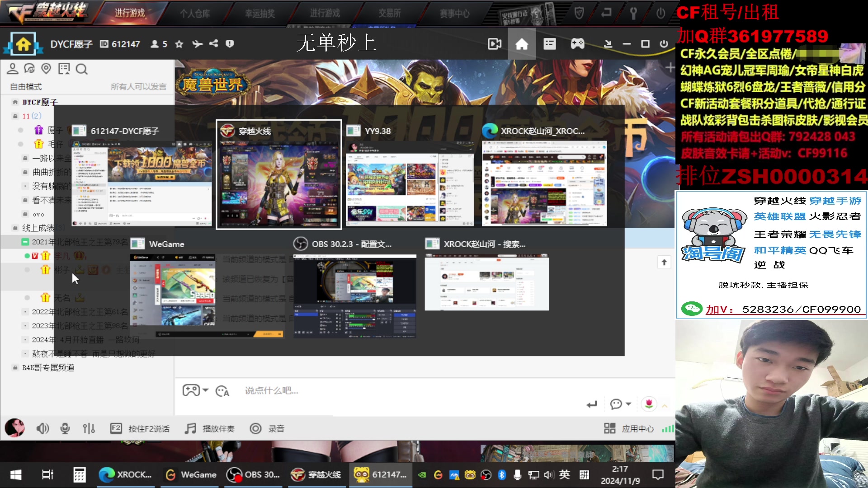Send a flower gift
Screen dimensions: 868x488
coord(649,404)
